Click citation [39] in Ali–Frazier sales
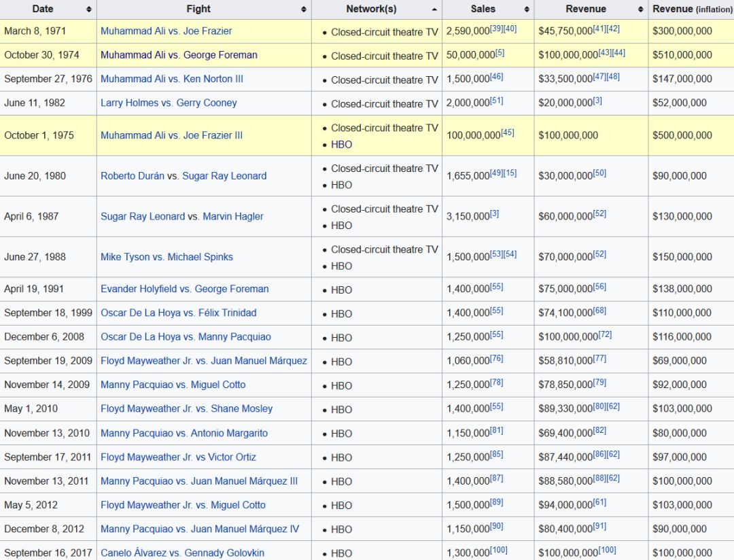The width and height of the screenshot is (734, 560). coord(496,28)
